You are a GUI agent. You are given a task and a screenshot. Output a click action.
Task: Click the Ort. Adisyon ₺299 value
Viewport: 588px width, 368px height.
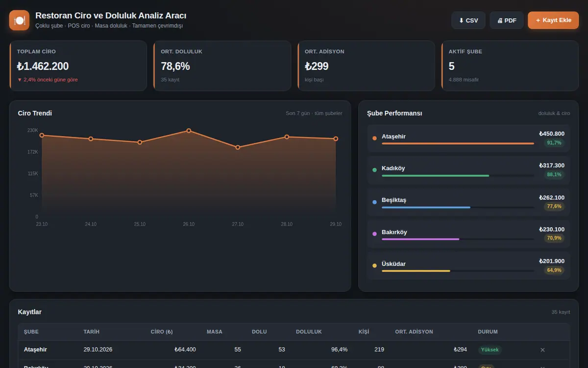point(317,66)
